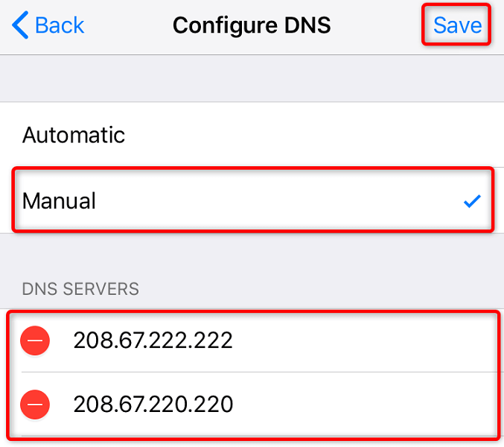The height and width of the screenshot is (447, 504).
Task: Edit the 208.67.220.220 server address
Action: click(153, 405)
